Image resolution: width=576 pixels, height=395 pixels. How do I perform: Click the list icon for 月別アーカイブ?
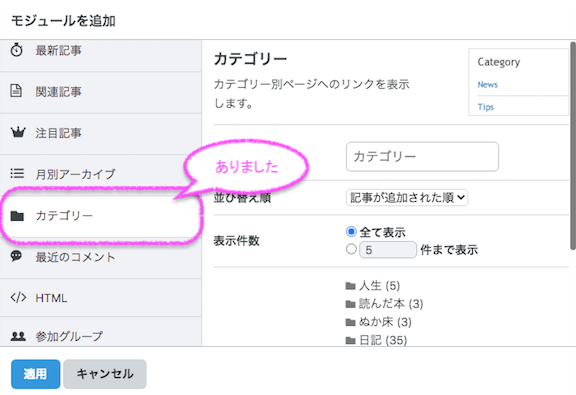click(x=17, y=173)
